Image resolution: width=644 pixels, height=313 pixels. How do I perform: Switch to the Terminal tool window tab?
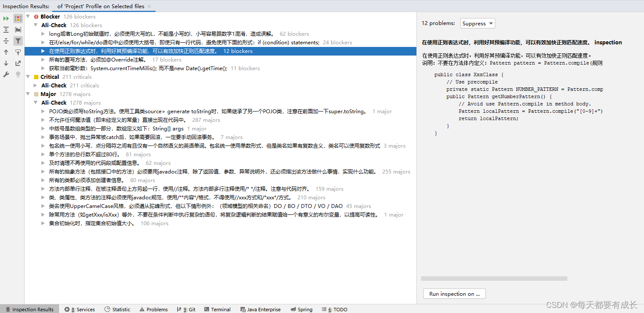(x=218, y=309)
